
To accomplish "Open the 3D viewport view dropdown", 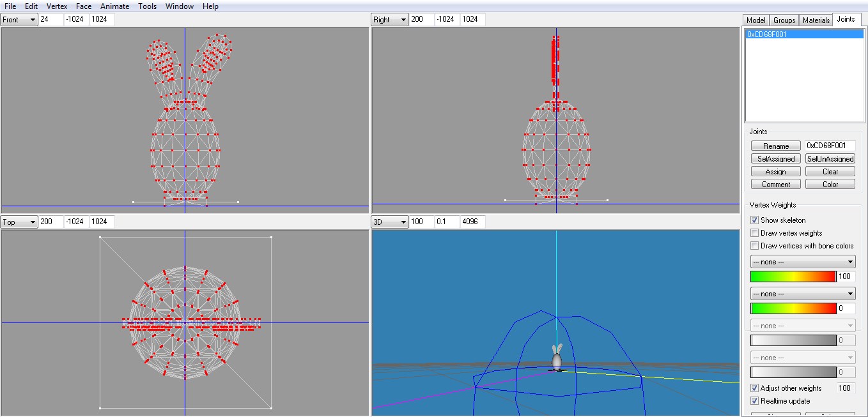I will pos(390,222).
